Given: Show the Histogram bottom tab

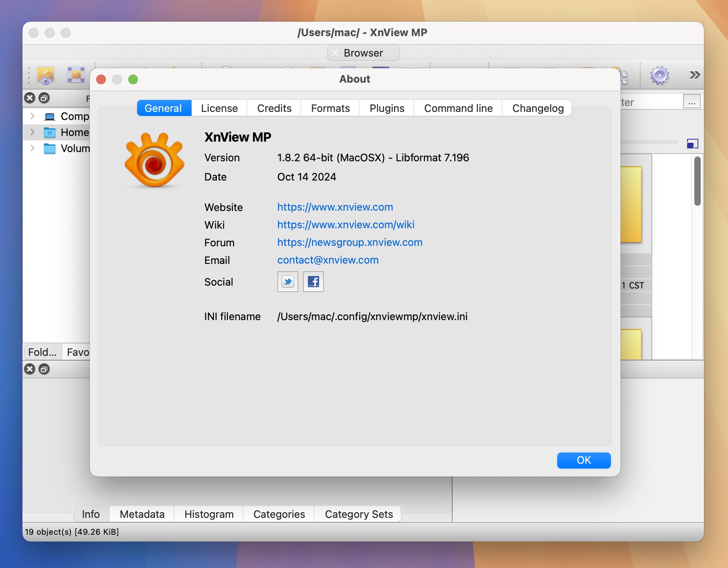Looking at the screenshot, I should [x=209, y=514].
